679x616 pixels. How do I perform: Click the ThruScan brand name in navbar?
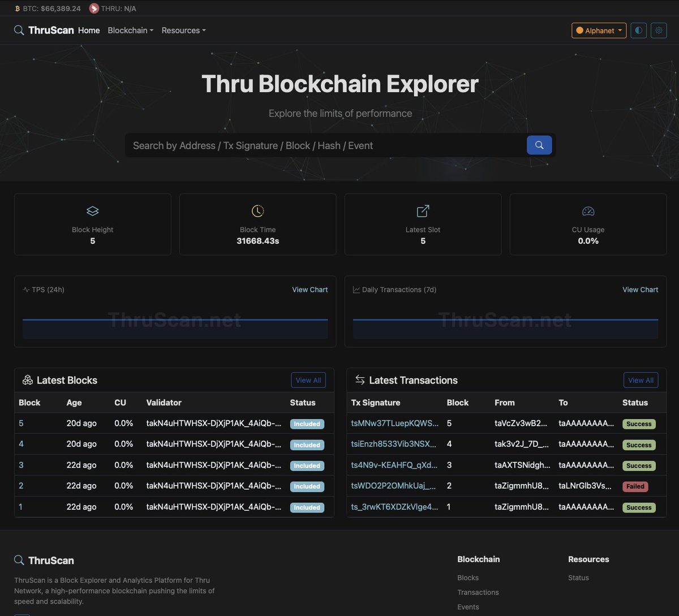click(51, 30)
